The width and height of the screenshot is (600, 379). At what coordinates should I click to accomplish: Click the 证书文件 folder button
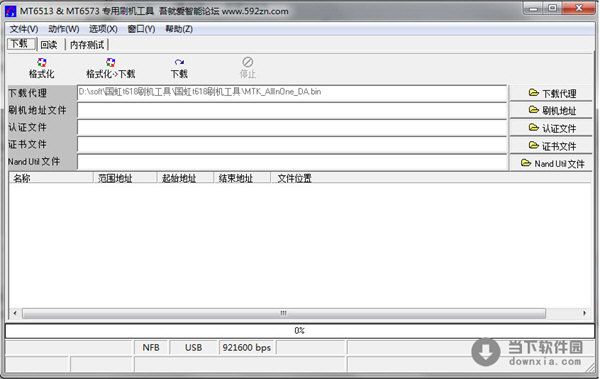tap(551, 146)
